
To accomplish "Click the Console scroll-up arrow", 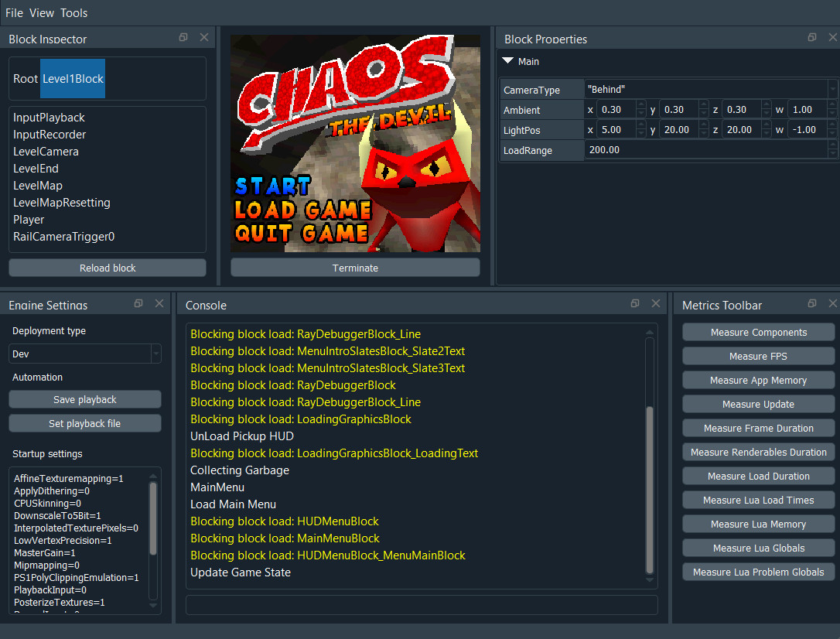I will [650, 332].
